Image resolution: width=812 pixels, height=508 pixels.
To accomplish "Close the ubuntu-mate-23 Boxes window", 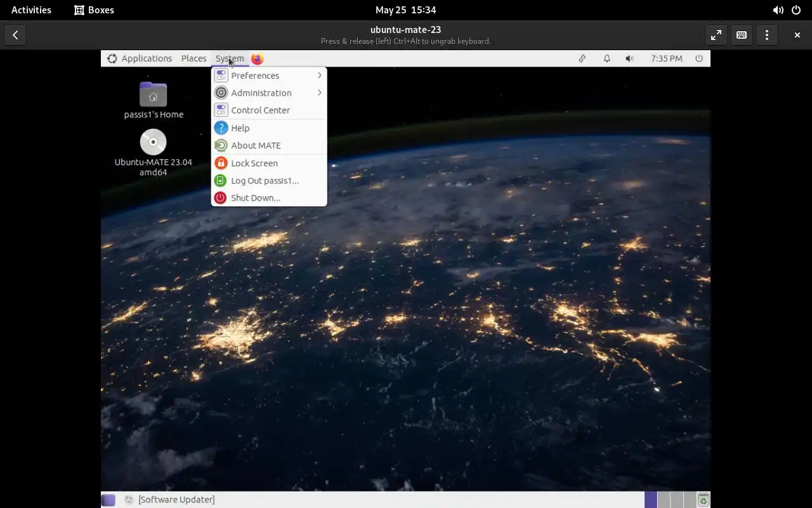I will (797, 35).
